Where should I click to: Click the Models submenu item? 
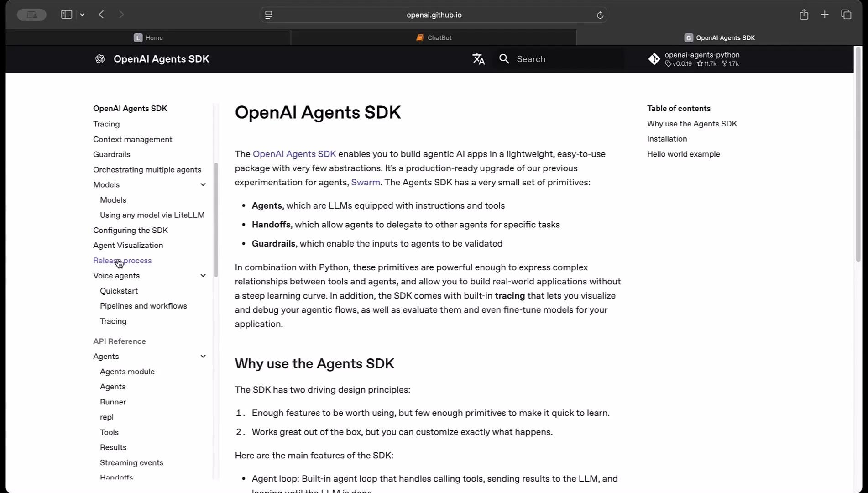coord(113,200)
